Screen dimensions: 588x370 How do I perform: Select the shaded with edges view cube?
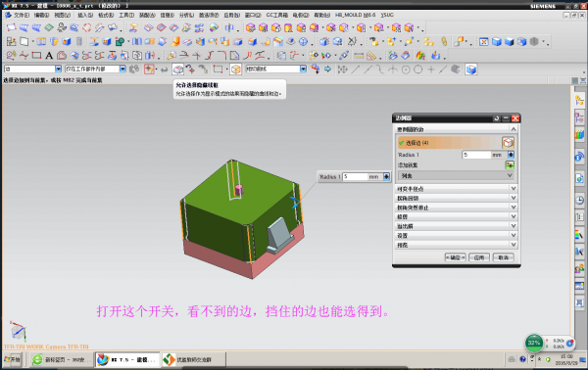coord(497,41)
